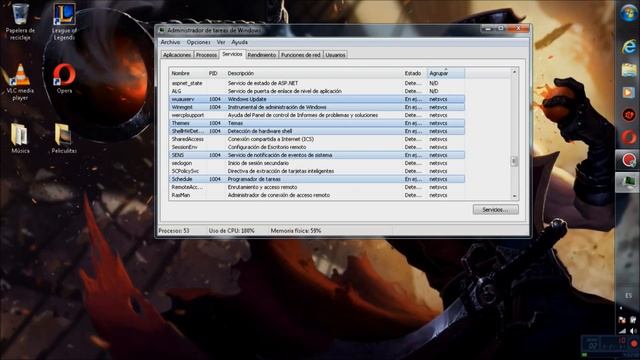Sort services by the Descripción column

point(313,73)
